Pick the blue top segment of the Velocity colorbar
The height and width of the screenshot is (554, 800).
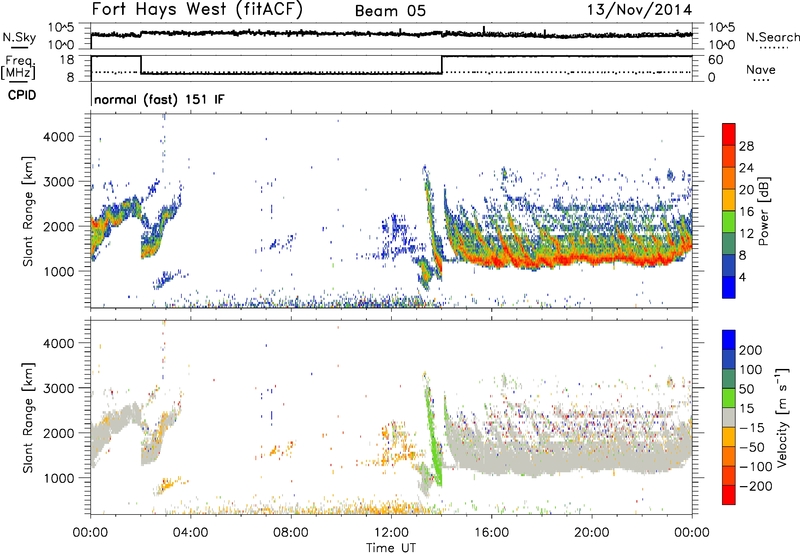(x=729, y=339)
